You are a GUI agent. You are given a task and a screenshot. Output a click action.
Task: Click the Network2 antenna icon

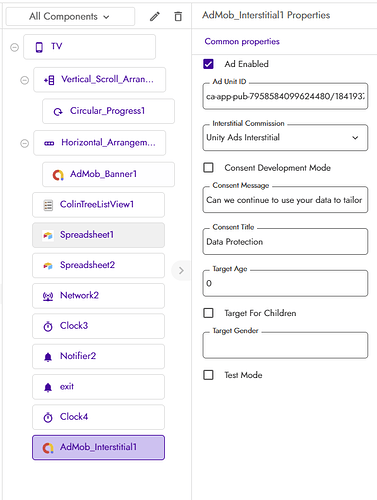(x=48, y=296)
